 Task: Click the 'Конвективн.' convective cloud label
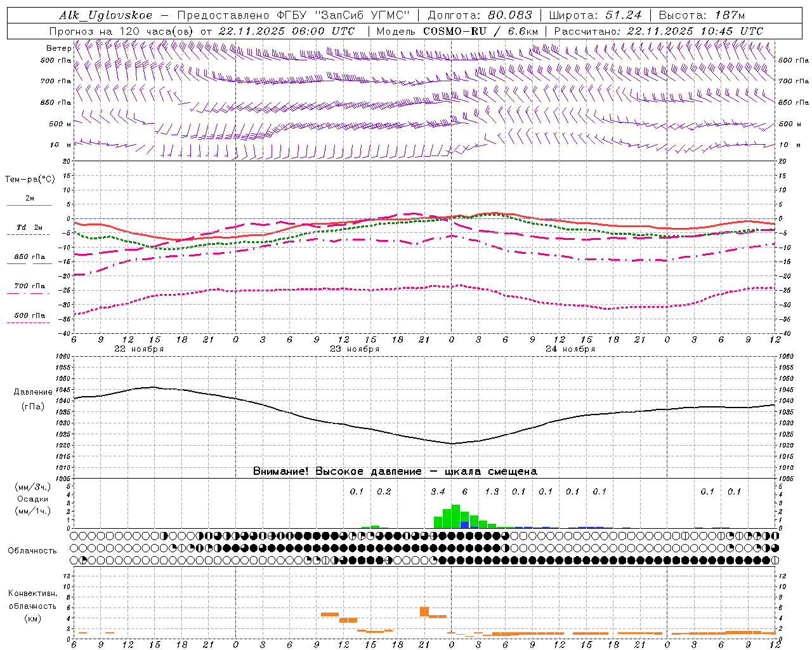tap(32, 594)
